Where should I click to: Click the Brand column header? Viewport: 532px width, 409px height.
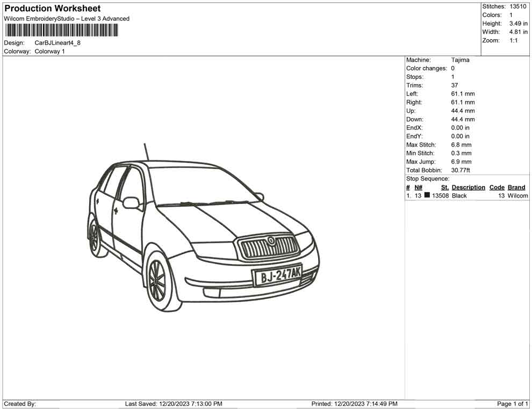(516, 187)
